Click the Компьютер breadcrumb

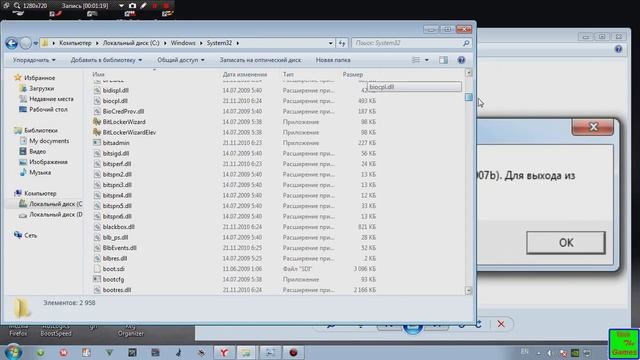click(x=75, y=43)
